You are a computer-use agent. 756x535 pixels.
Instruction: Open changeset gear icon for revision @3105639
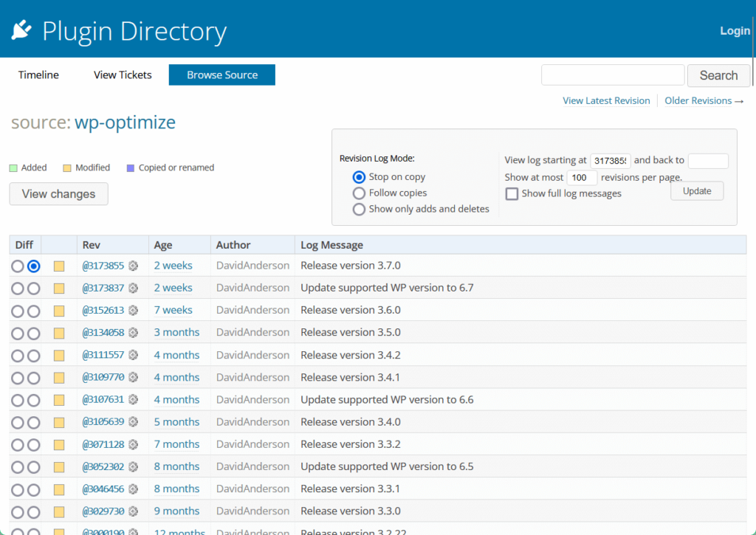click(134, 422)
